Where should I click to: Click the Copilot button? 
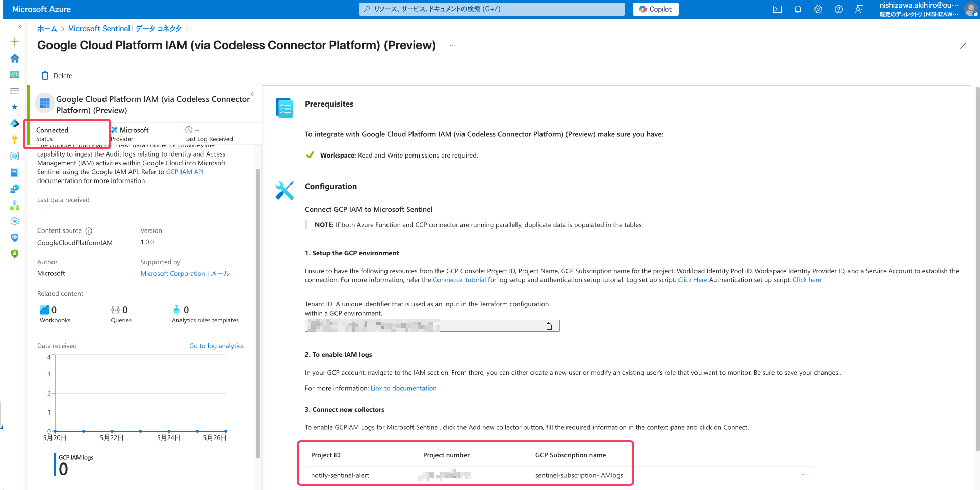coord(656,9)
